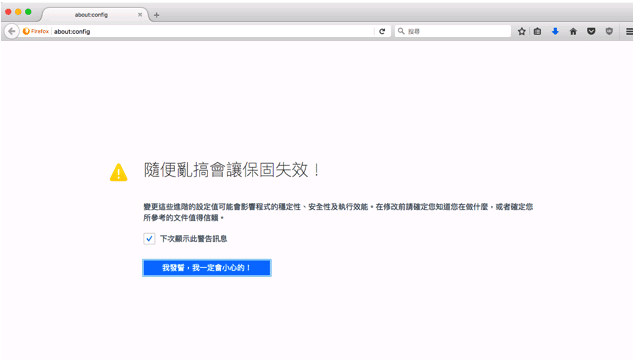The width and height of the screenshot is (633, 360).
Task: Open the bookmarks list icon
Action: (x=537, y=31)
